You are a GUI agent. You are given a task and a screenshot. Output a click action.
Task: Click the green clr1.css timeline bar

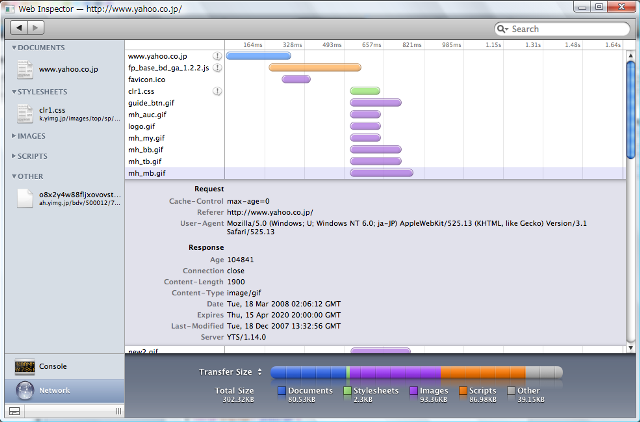pyautogui.click(x=365, y=91)
